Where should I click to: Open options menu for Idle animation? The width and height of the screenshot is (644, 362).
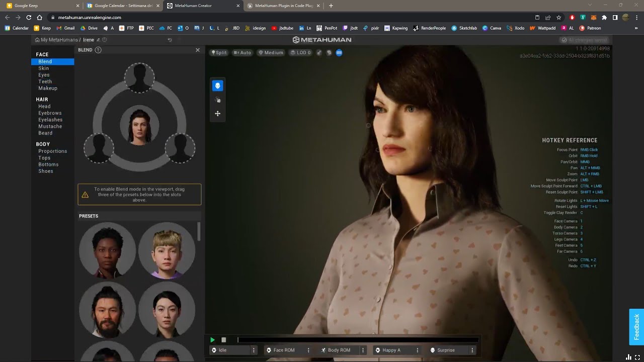click(254, 350)
